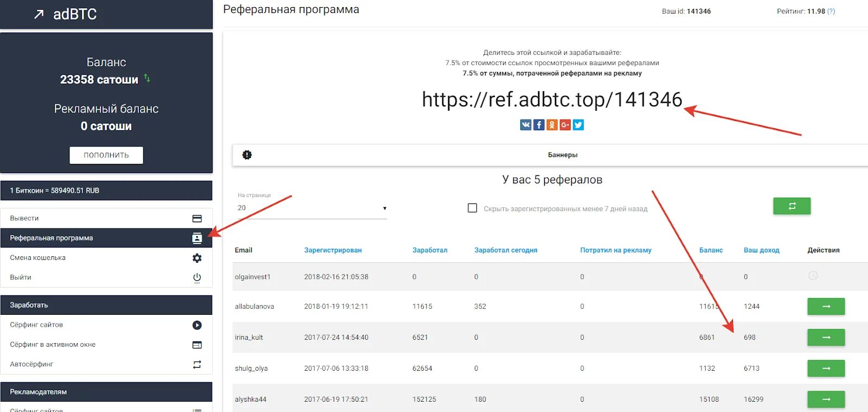The image size is (868, 412).
Task: Click the logout power icon
Action: pos(197,278)
